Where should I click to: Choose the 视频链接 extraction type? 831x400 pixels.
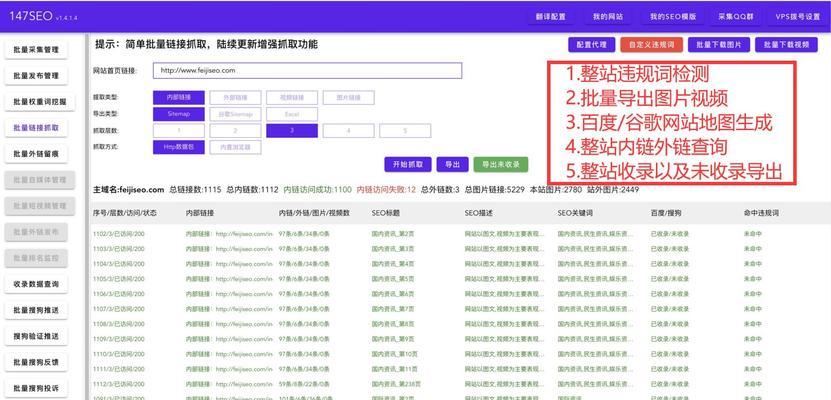(x=292, y=97)
